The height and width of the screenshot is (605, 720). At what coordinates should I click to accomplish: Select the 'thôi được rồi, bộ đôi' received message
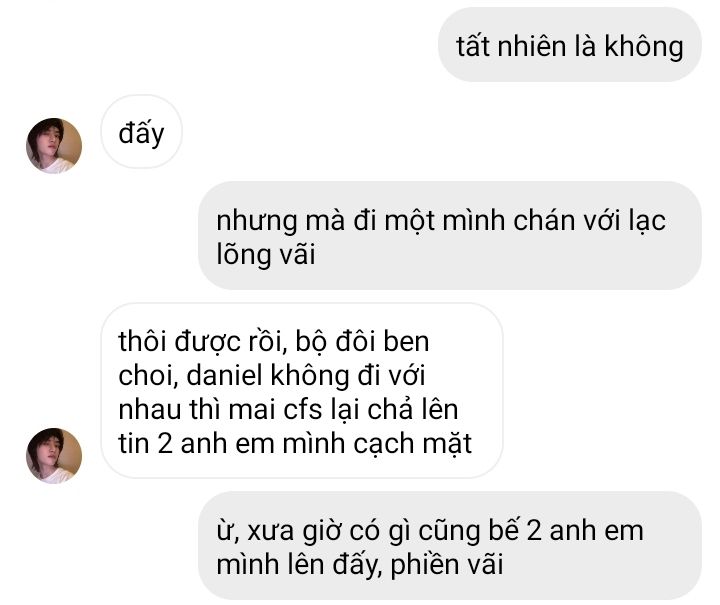coord(302,391)
